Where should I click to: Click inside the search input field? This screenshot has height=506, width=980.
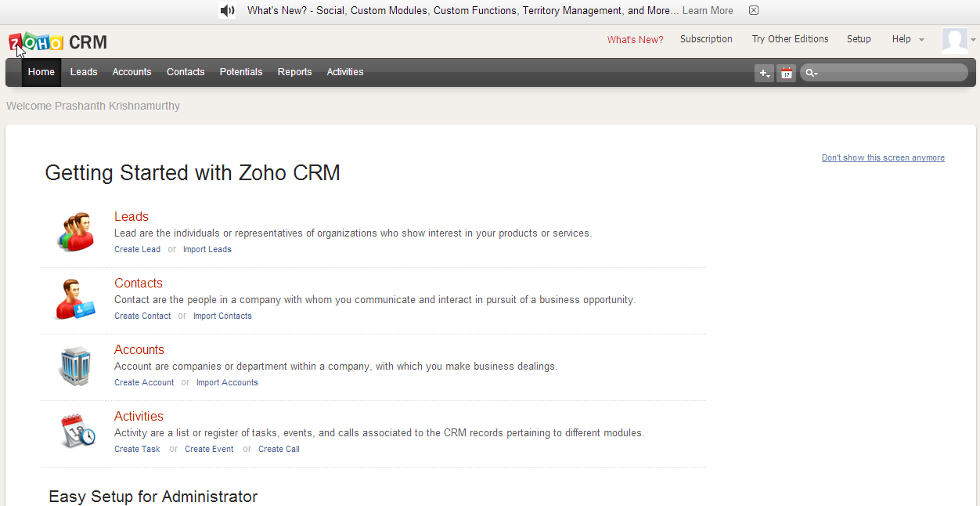click(x=885, y=73)
